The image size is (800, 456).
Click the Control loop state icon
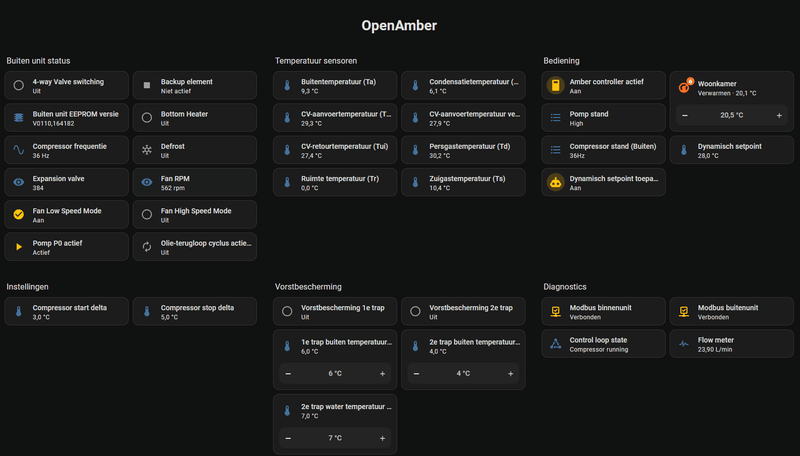(x=556, y=344)
